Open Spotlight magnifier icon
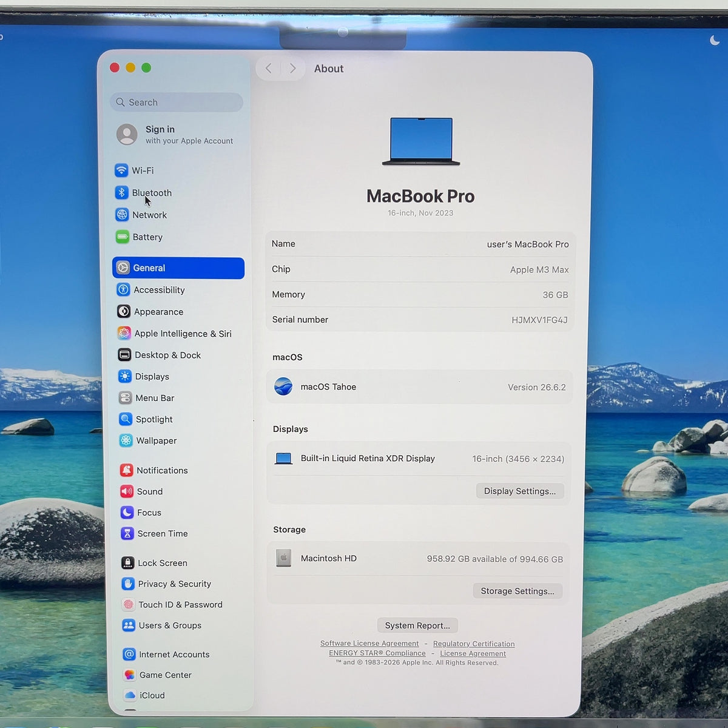The width and height of the screenshot is (728, 728). coord(126,419)
